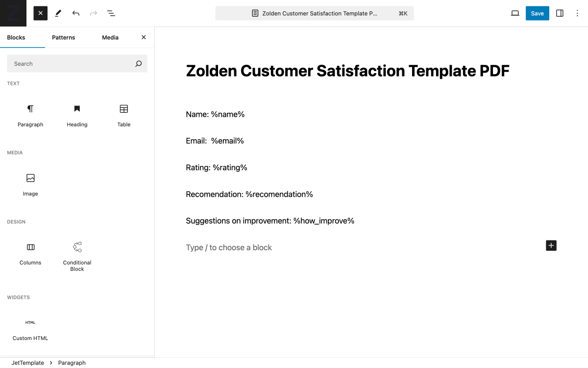588x368 pixels.
Task: Add a Table block
Action: click(x=123, y=115)
